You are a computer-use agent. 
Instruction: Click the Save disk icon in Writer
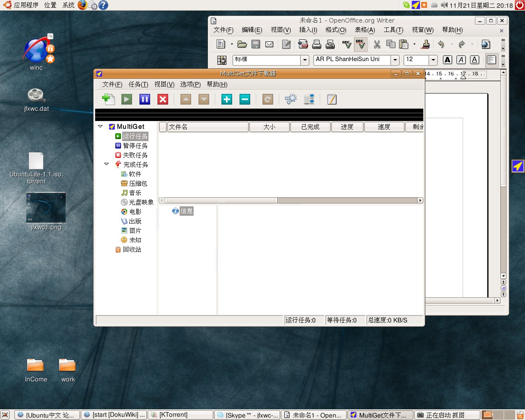coord(256,44)
